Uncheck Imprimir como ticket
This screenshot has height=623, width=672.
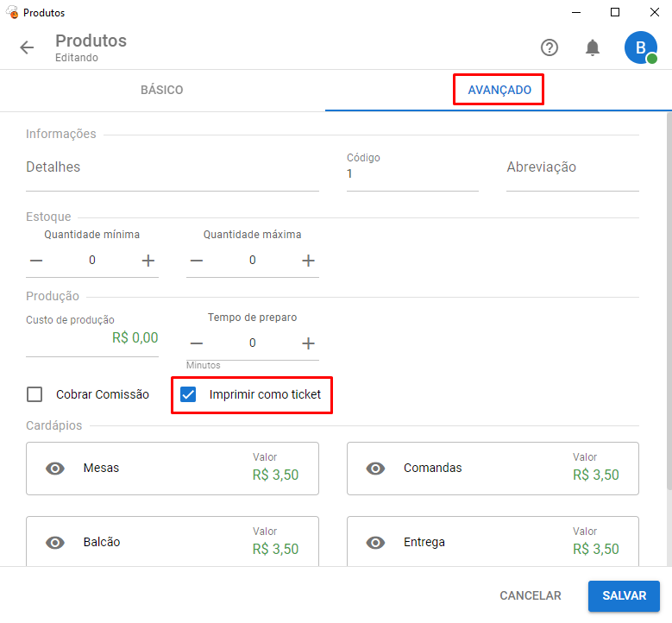coord(188,394)
